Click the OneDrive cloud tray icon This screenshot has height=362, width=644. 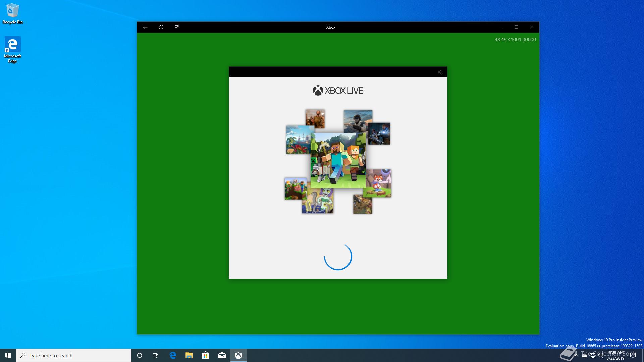click(x=585, y=355)
